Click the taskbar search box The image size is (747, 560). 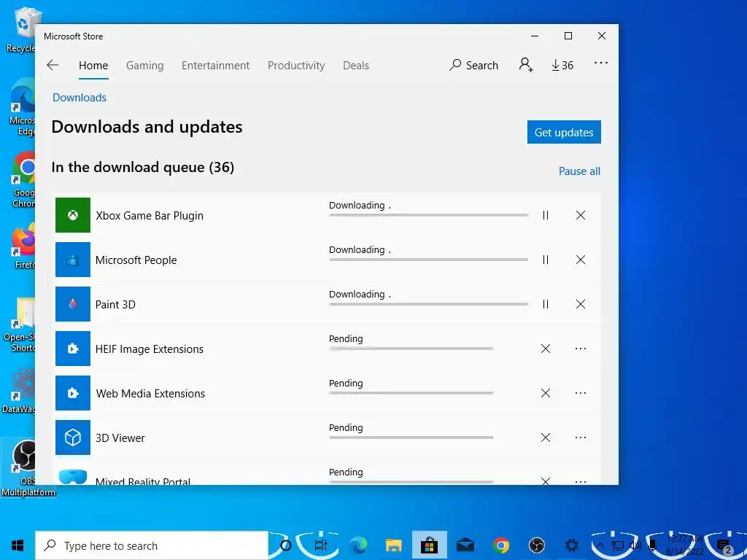pos(152,545)
